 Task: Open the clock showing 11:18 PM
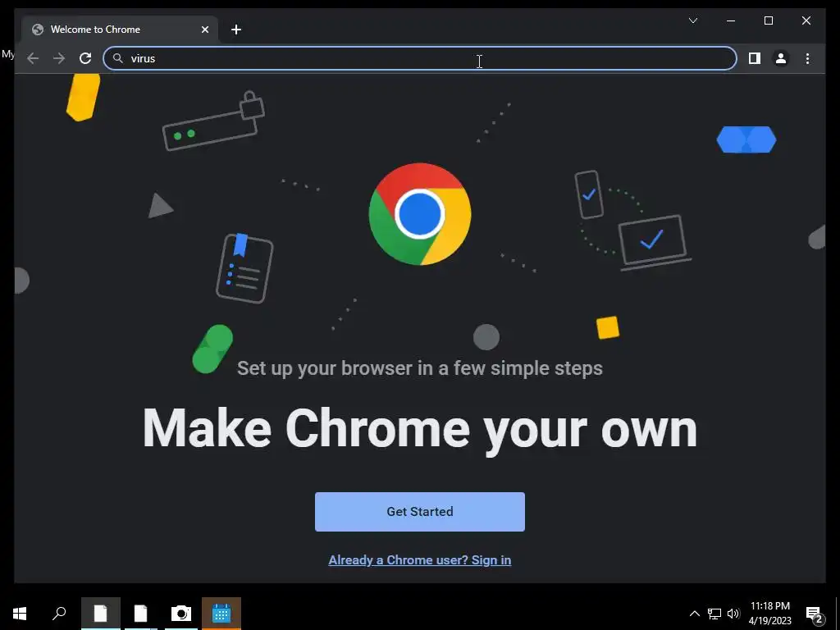pyautogui.click(x=769, y=614)
